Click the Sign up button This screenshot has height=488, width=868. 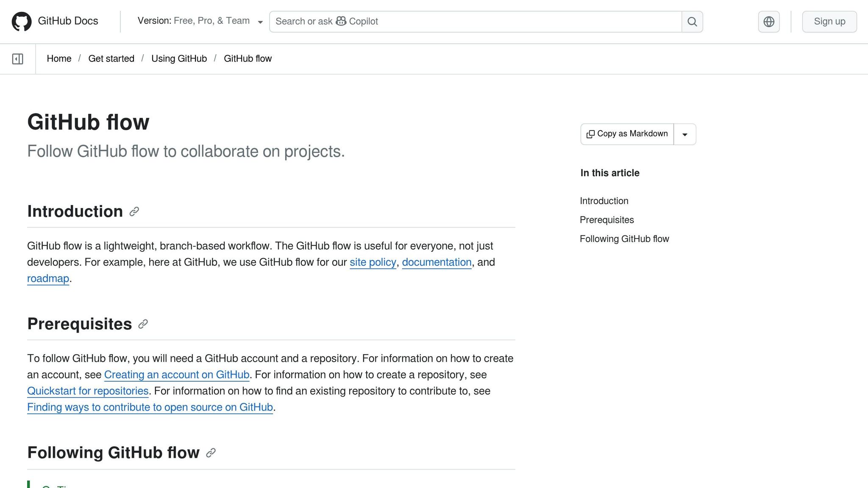829,22
